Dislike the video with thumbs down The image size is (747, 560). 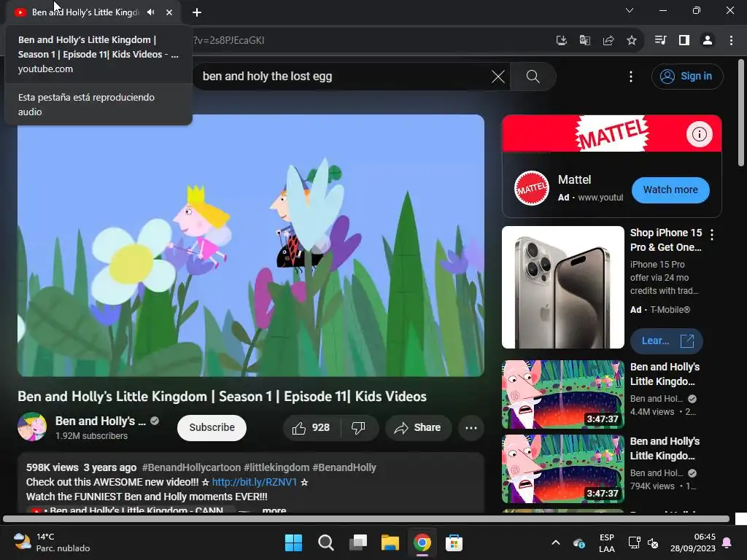[358, 427]
